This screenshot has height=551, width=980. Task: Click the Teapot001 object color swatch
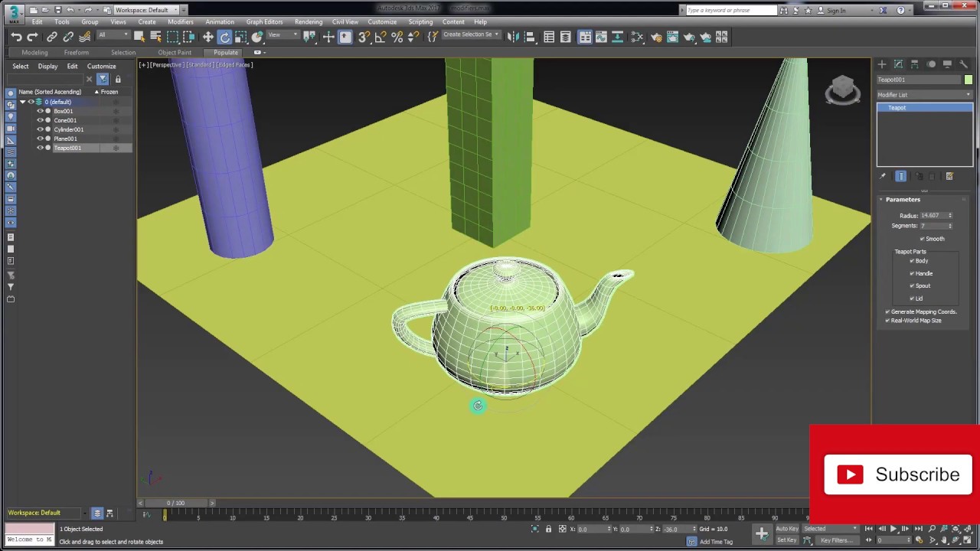pos(969,80)
